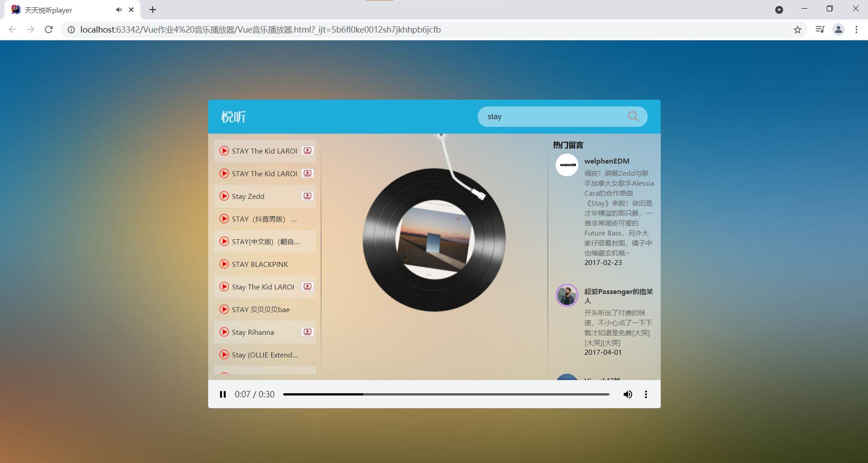Open MV for lowercase Stay The Kid LAROI

[x=308, y=287]
